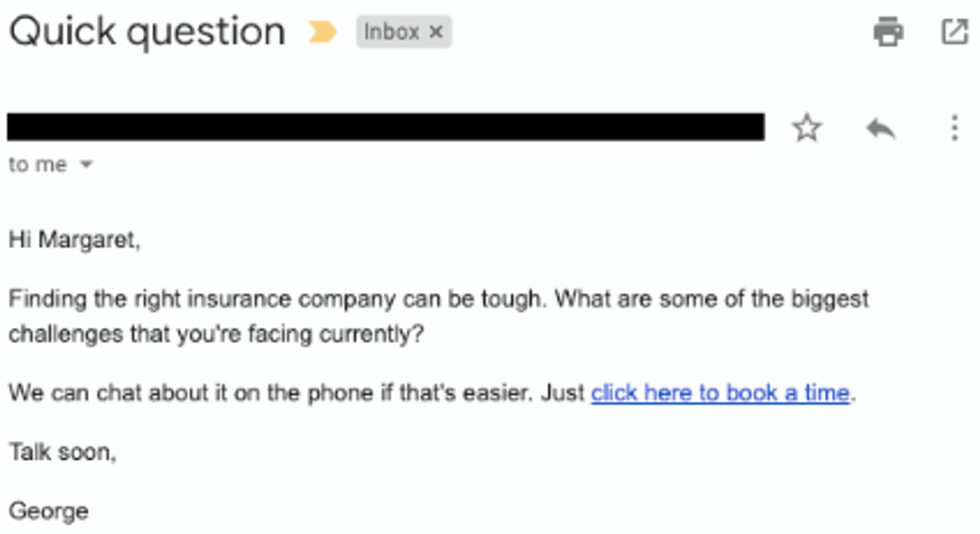Click the greeting "Hi Margaret,"
The width and height of the screenshot is (980, 534).
75,240
